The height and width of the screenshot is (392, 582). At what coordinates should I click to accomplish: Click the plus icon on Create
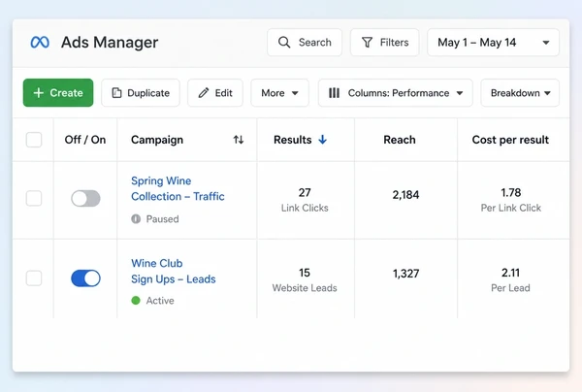point(39,93)
